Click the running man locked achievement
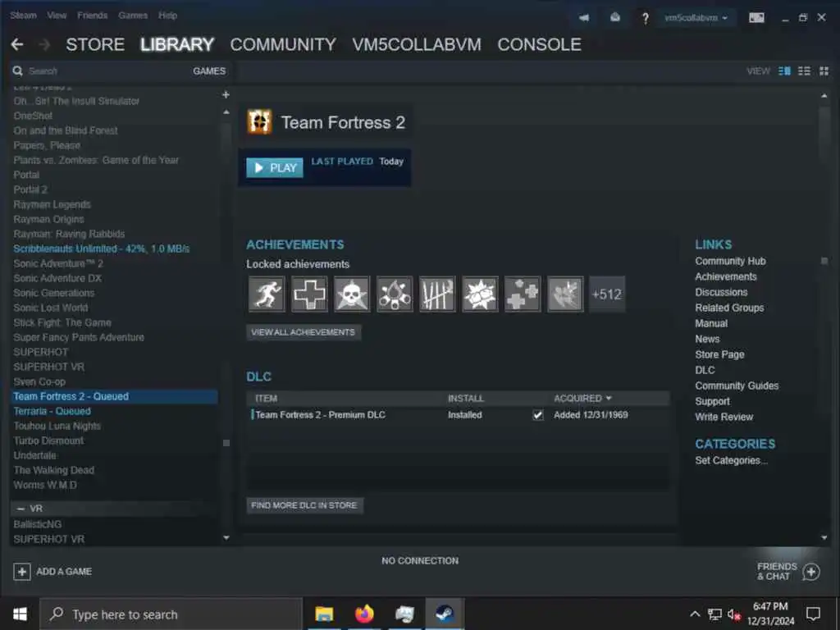 pos(267,294)
